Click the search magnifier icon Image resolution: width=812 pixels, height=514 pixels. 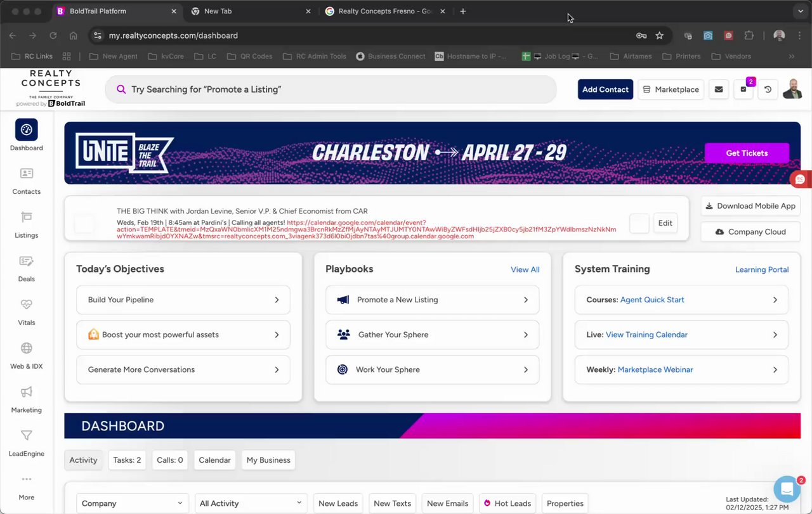tap(121, 89)
